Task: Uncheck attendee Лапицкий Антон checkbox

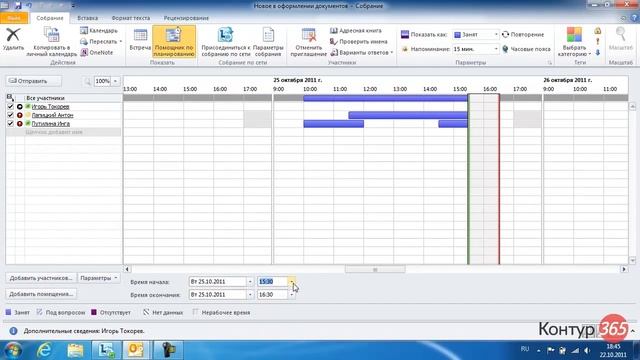Action: [10, 115]
